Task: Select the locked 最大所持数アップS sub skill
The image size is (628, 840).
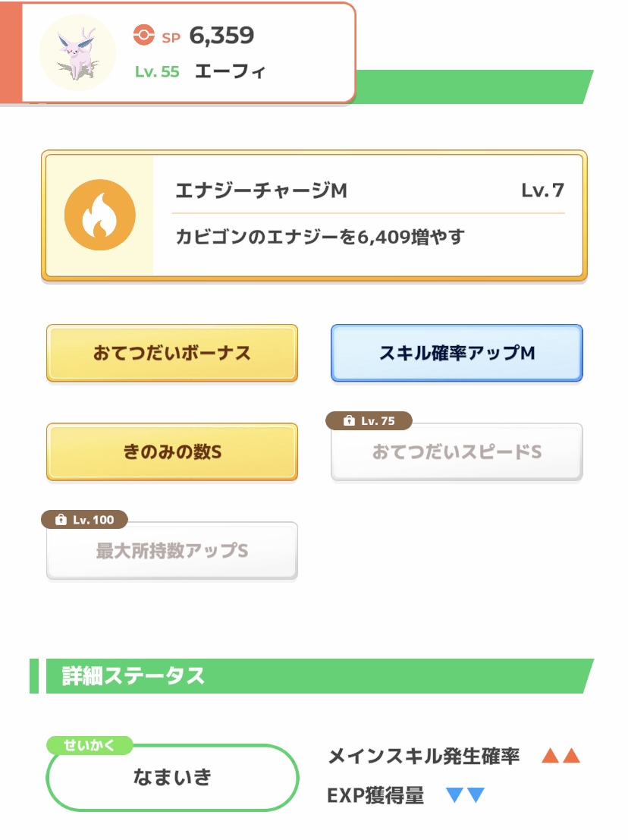Action: point(172,551)
